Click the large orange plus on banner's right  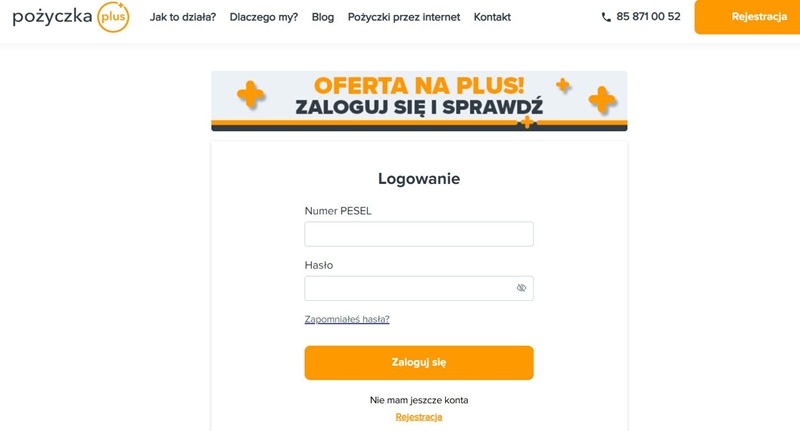click(601, 99)
